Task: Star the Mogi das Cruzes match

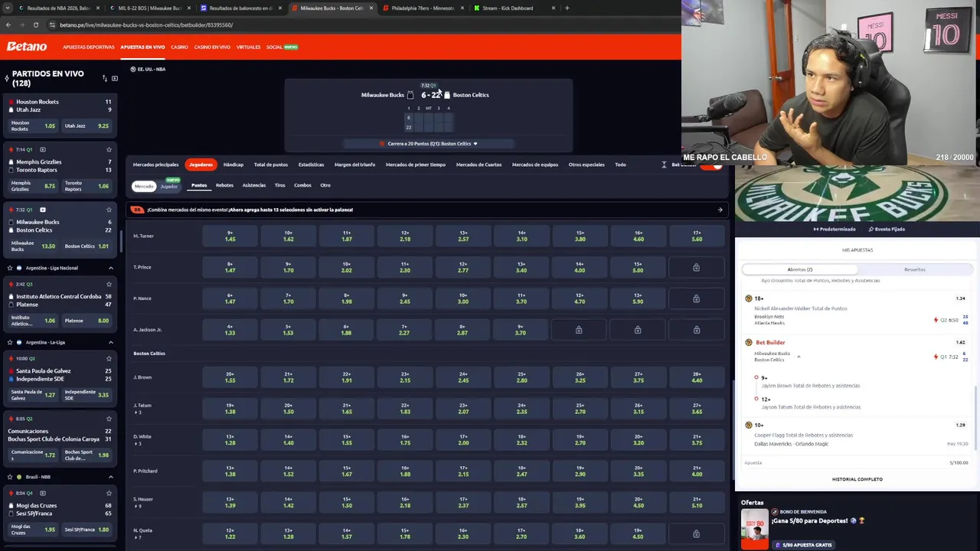Action: coord(109,493)
